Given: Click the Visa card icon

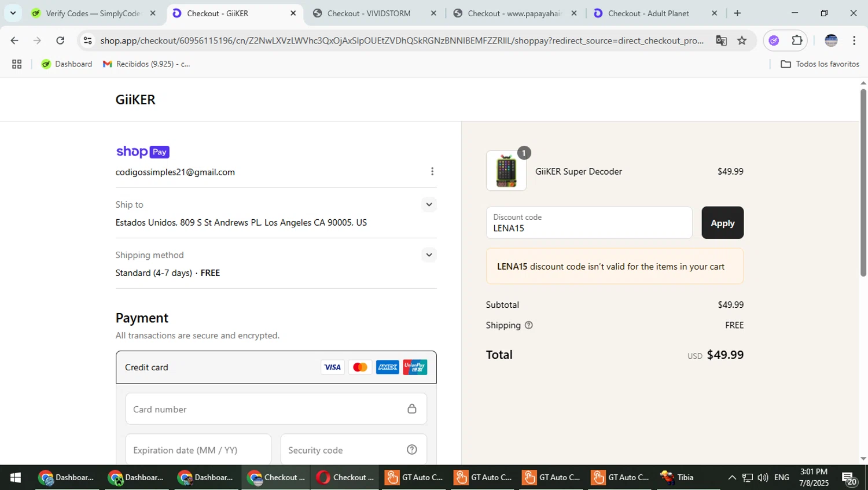Looking at the screenshot, I should [332, 367].
